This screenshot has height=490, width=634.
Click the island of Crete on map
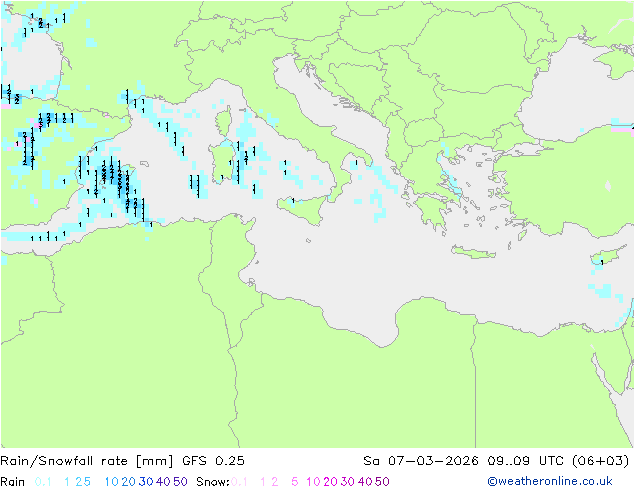point(473,252)
